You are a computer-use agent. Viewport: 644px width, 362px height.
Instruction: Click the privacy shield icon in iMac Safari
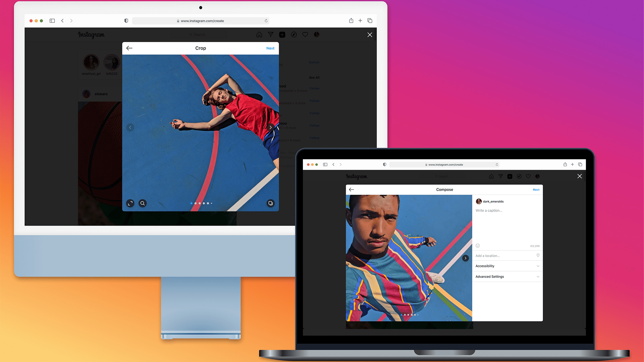(x=126, y=21)
